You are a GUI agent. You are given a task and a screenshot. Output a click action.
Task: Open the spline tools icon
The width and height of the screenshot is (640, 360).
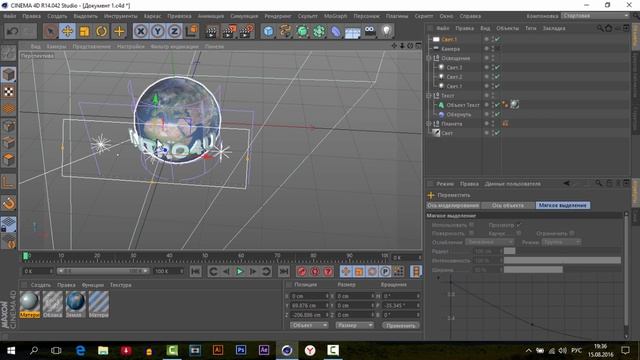285,31
